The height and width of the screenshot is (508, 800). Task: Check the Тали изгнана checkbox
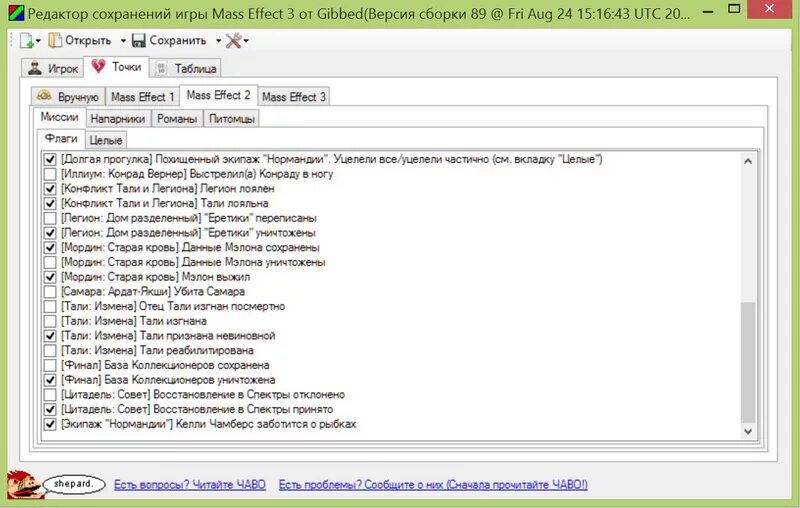point(49,321)
